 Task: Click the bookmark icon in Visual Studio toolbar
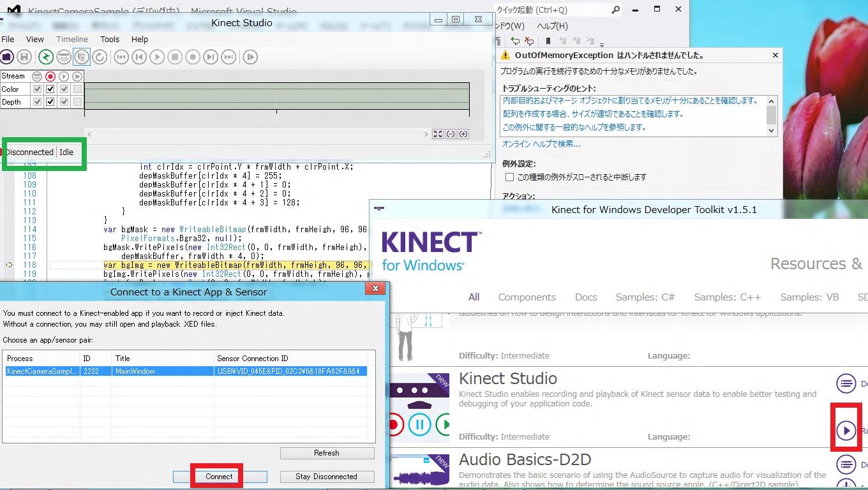(x=548, y=41)
